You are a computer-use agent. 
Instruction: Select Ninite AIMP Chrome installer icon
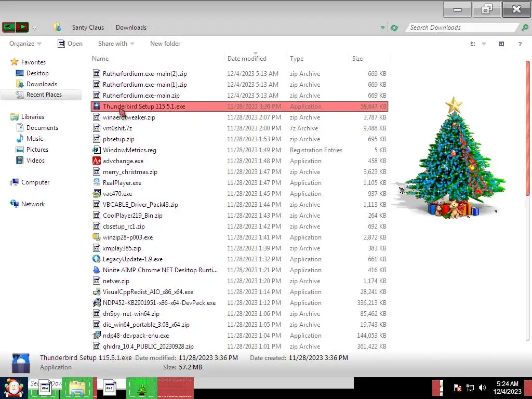(x=97, y=270)
